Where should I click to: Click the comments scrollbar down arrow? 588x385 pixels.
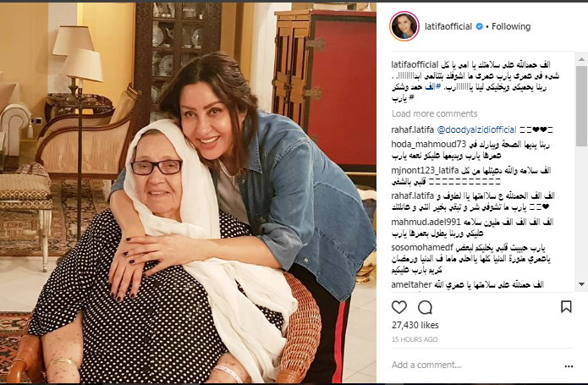581,284
